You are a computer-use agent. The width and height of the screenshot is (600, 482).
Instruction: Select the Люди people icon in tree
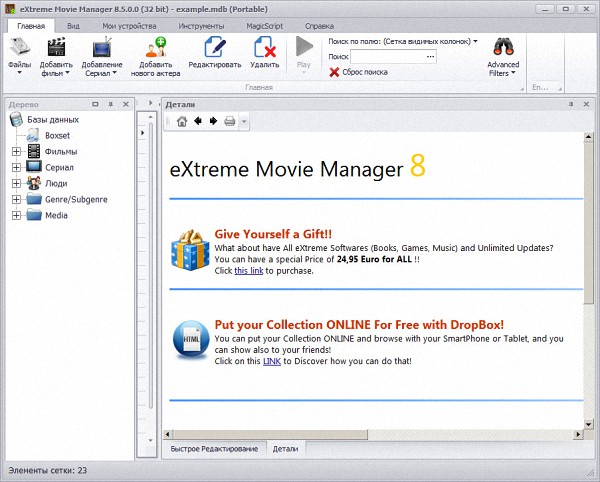coord(34,183)
